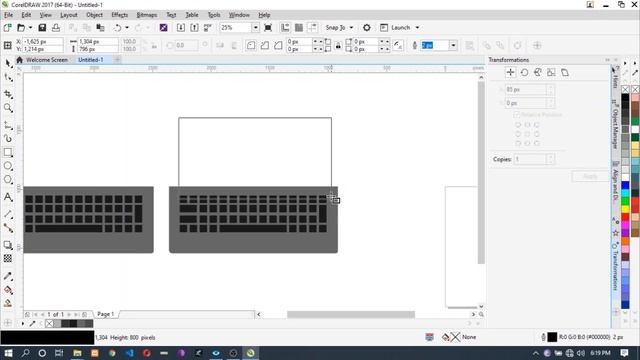The height and width of the screenshot is (360, 640).
Task: Click the Scale and mirror icon
Action: [x=538, y=73]
